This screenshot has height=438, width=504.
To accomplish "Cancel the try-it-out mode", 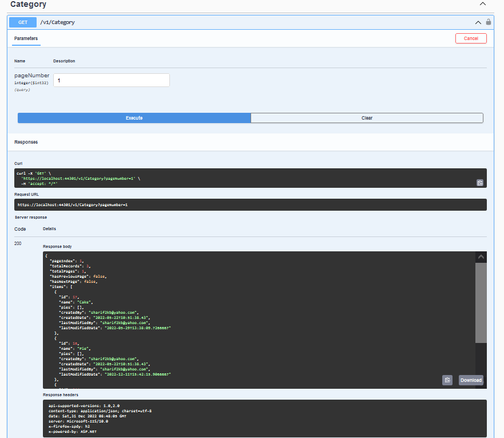I will 471,38.
